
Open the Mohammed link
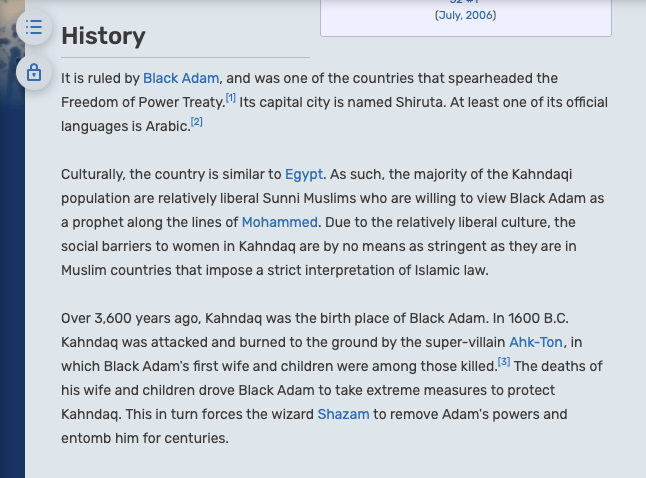tap(279, 222)
